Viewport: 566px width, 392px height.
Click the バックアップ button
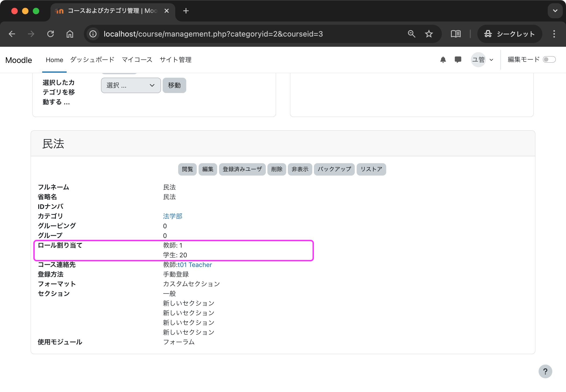pos(334,169)
